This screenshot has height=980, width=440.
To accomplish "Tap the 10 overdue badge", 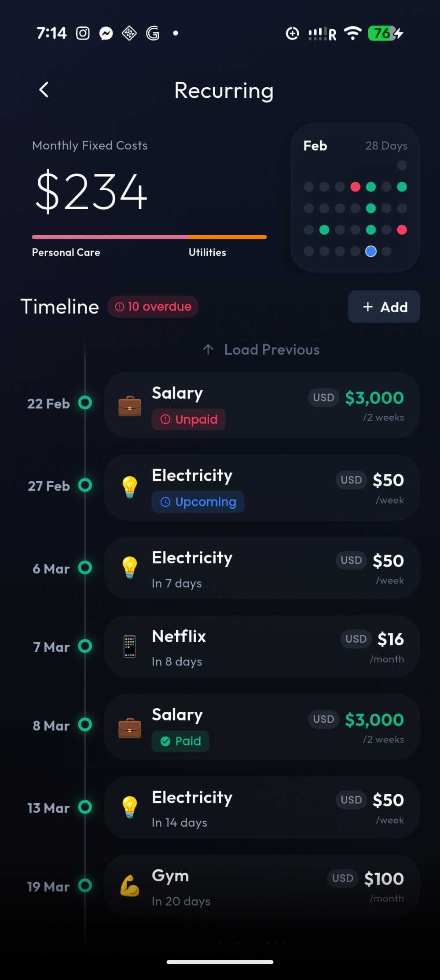I will coord(153,307).
